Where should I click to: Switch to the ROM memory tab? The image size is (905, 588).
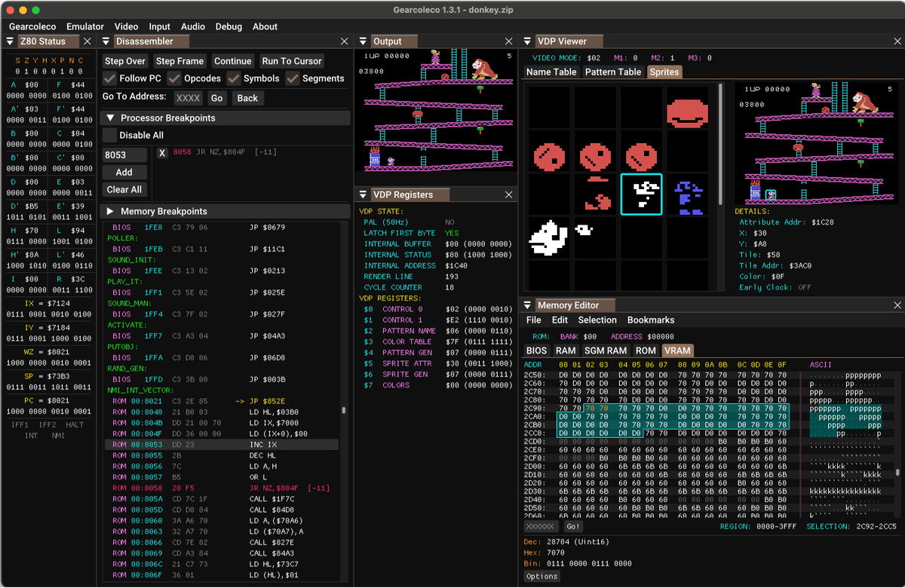point(646,351)
